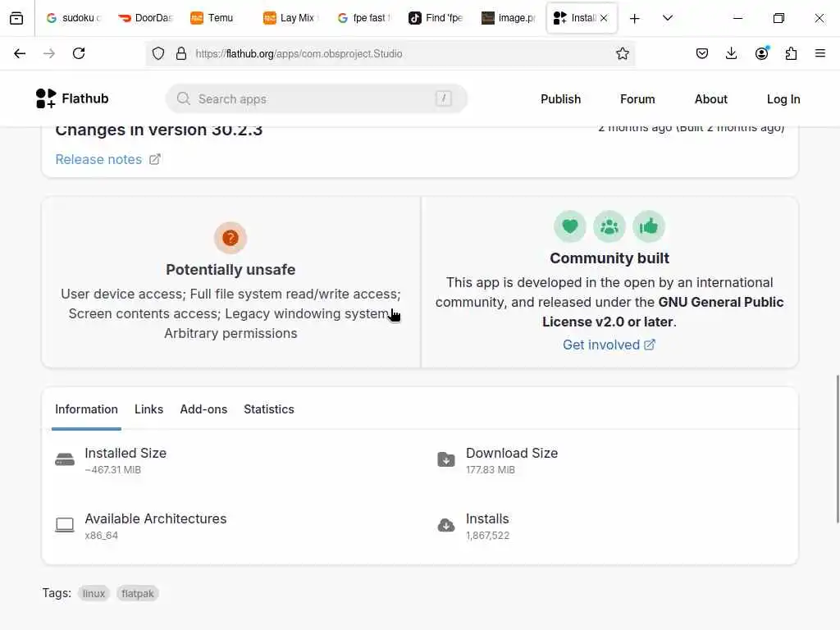Open the Downloads panel

click(x=731, y=53)
